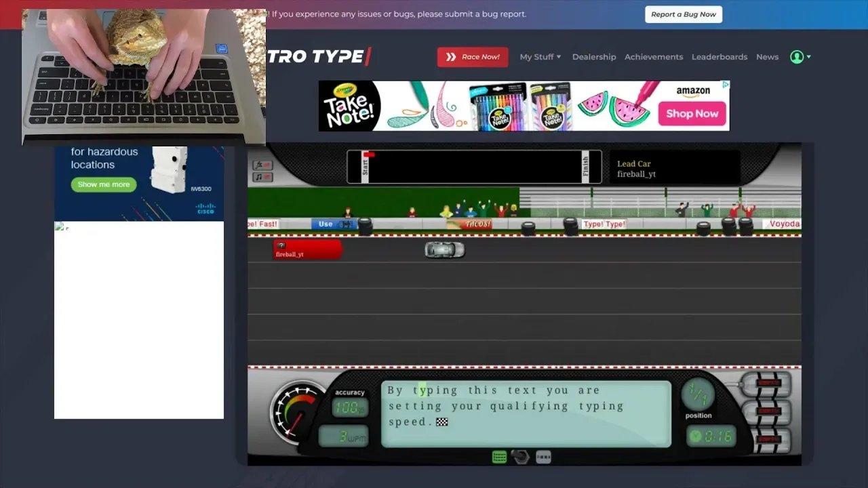Open the green user account menu
Screen dimensions: 868x488
(x=800, y=57)
